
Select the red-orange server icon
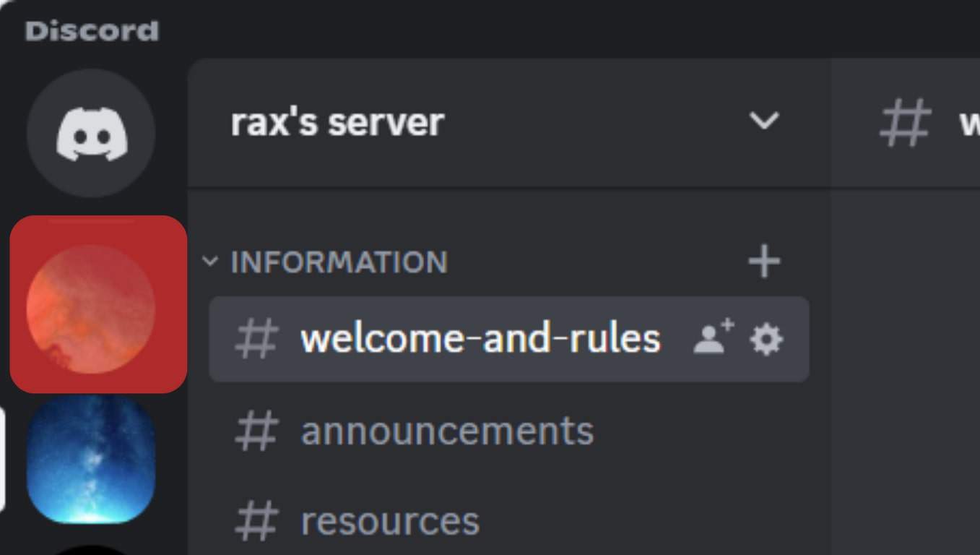91,309
